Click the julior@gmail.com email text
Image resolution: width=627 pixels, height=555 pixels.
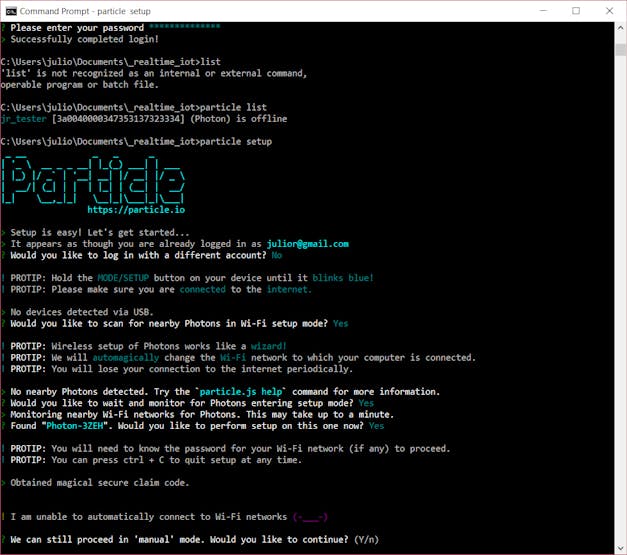click(308, 244)
